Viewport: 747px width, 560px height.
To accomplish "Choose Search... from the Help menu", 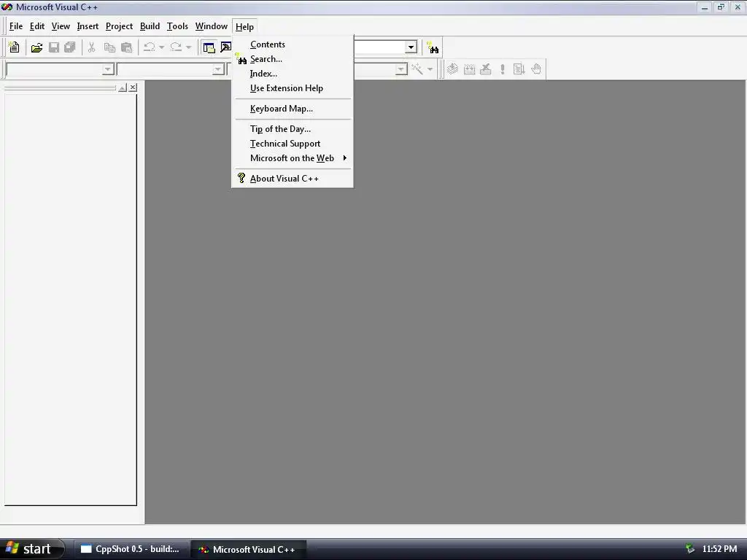I will click(x=293, y=59).
